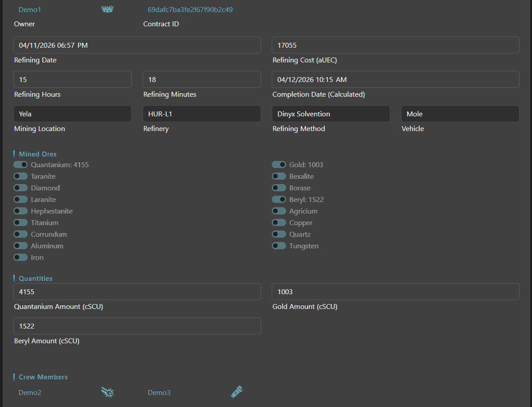Disable the Quantanium ore toggle

coord(20,164)
